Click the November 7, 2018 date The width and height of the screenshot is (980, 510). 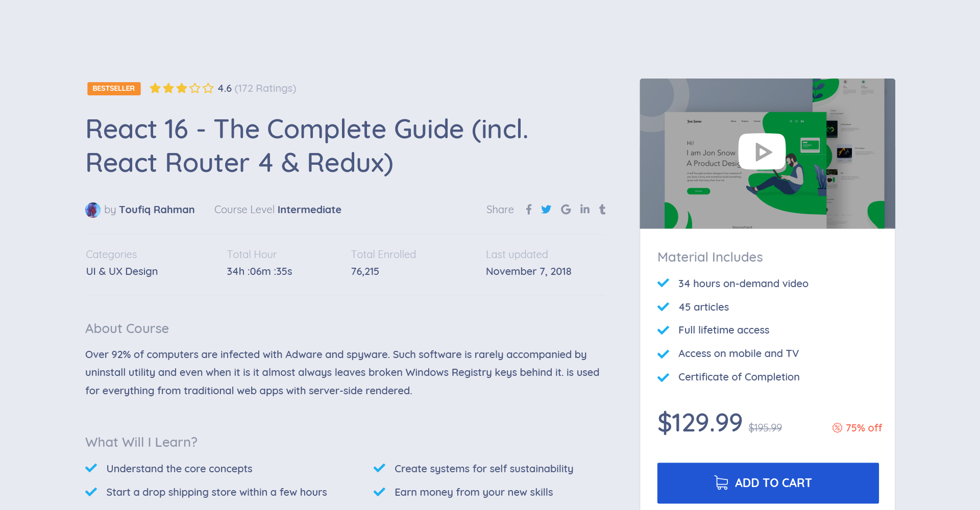(x=528, y=271)
